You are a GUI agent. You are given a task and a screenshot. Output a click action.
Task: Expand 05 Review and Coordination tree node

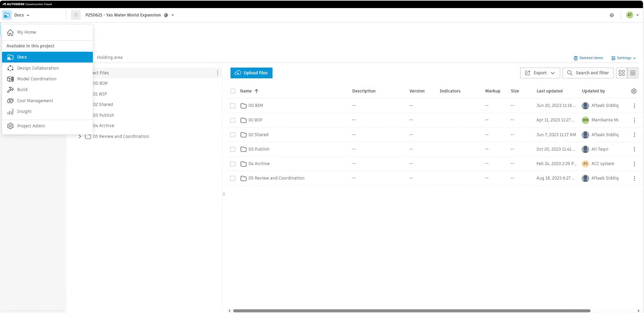pyautogui.click(x=80, y=136)
